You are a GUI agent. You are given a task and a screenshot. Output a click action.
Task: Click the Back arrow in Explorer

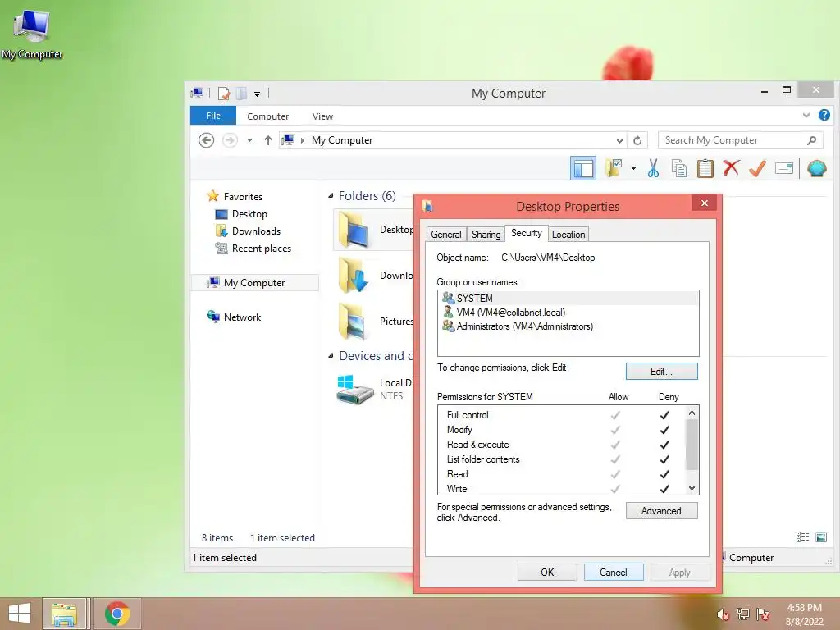(x=206, y=140)
